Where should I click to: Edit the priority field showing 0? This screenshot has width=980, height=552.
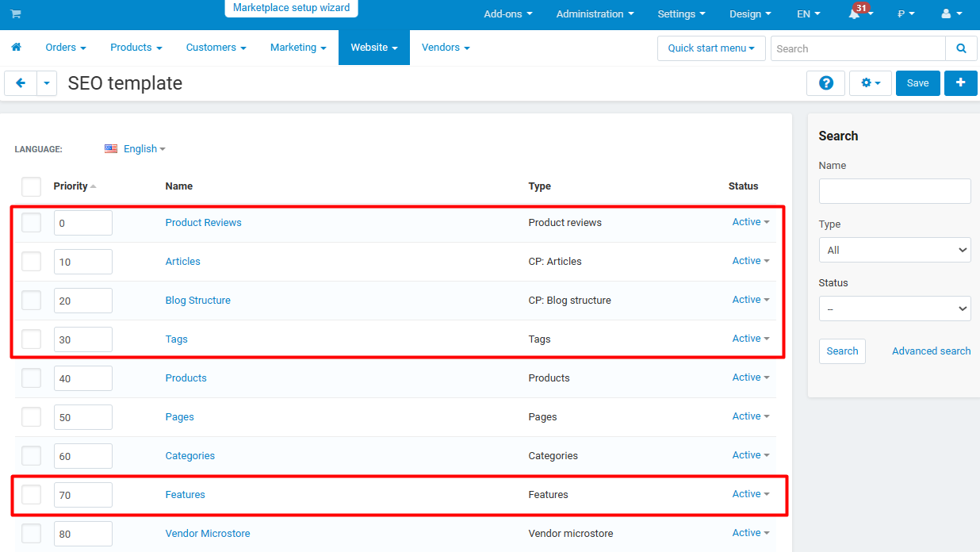click(x=83, y=223)
